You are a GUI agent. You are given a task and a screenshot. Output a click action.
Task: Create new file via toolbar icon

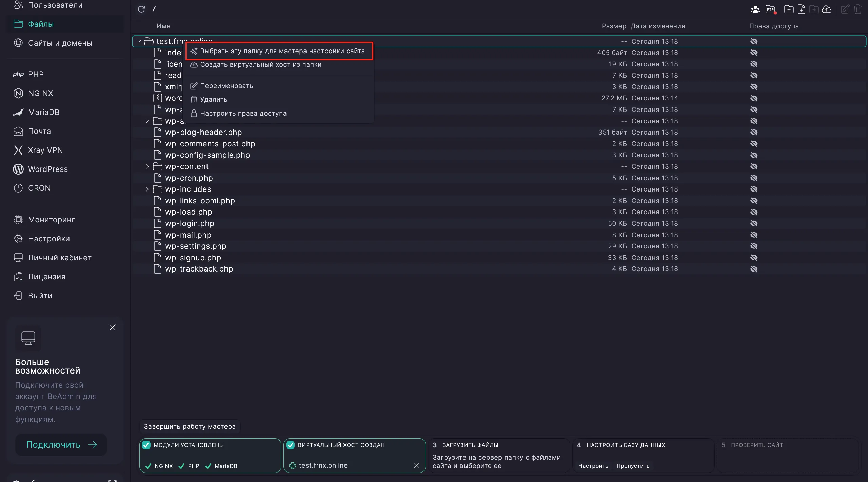click(802, 9)
